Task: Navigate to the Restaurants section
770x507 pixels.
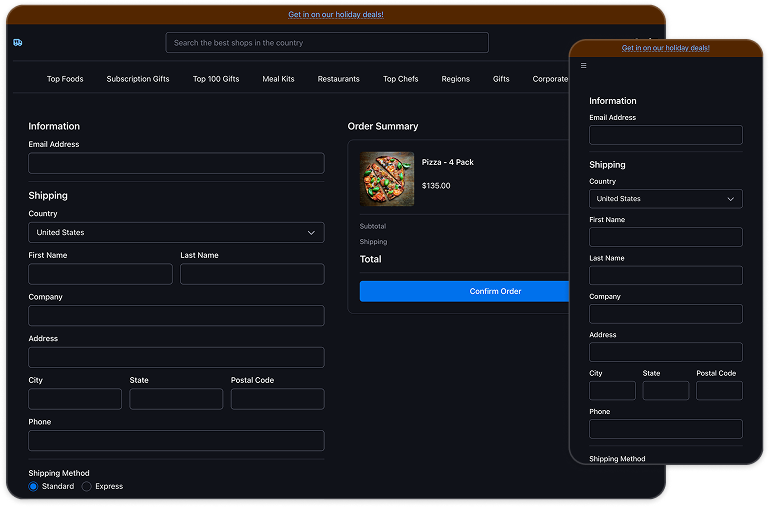Action: (338, 79)
